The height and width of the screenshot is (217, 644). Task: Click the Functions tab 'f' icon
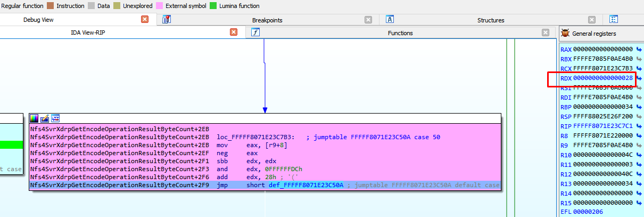click(255, 33)
